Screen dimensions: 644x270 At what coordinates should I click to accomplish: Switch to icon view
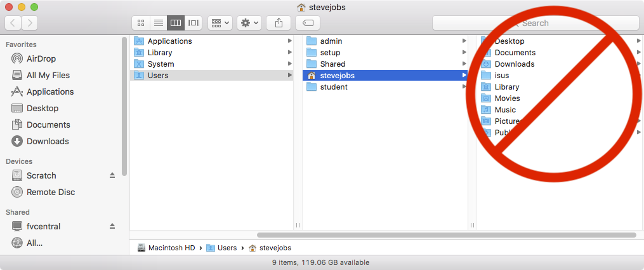tap(141, 23)
